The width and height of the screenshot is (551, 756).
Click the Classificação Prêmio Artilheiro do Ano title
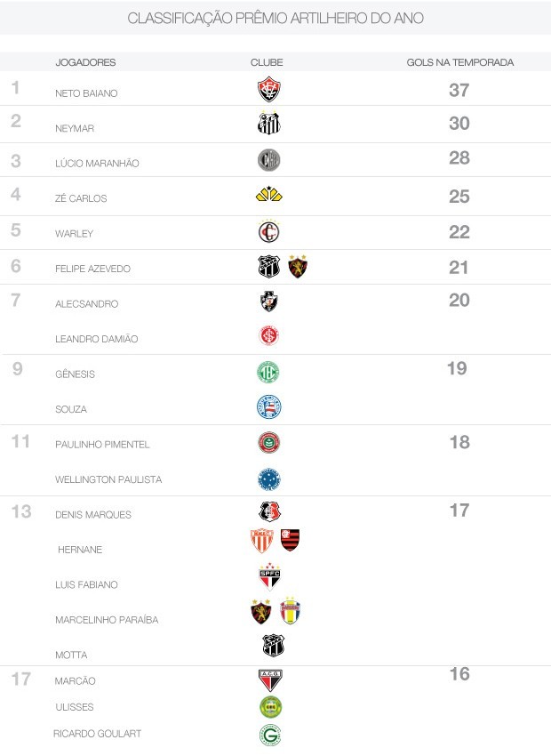pyautogui.click(x=275, y=18)
